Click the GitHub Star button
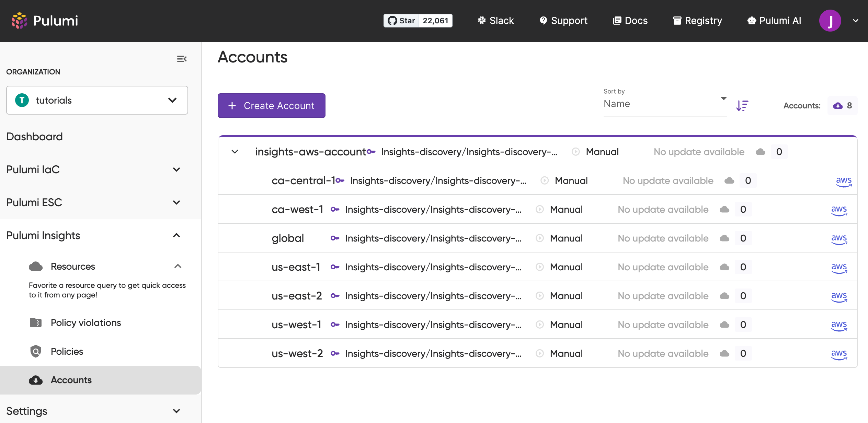The width and height of the screenshot is (868, 423). click(401, 21)
